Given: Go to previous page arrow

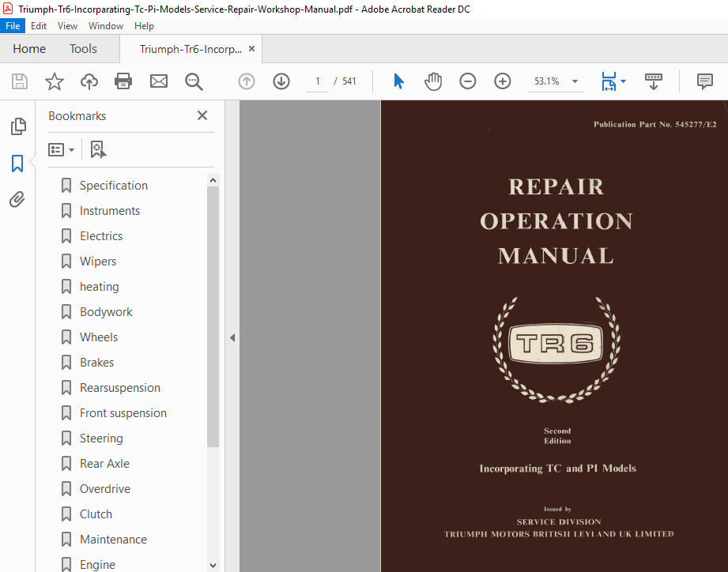Looking at the screenshot, I should [x=247, y=81].
